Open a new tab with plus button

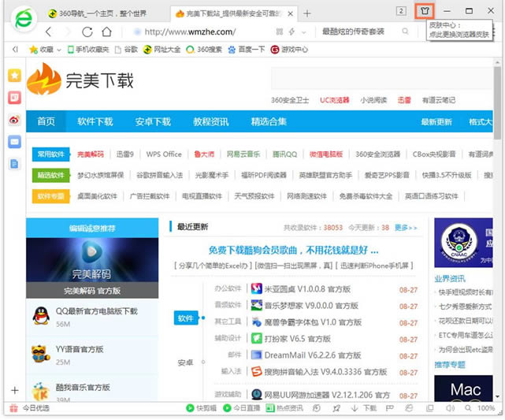[x=307, y=13]
